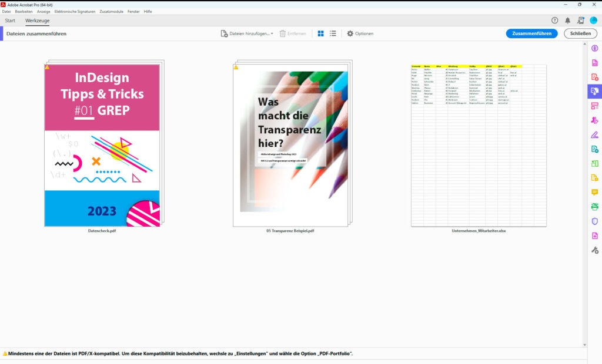The width and height of the screenshot is (602, 364).
Task: Select the highlighted Combine Files sidebar icon
Action: (595, 91)
